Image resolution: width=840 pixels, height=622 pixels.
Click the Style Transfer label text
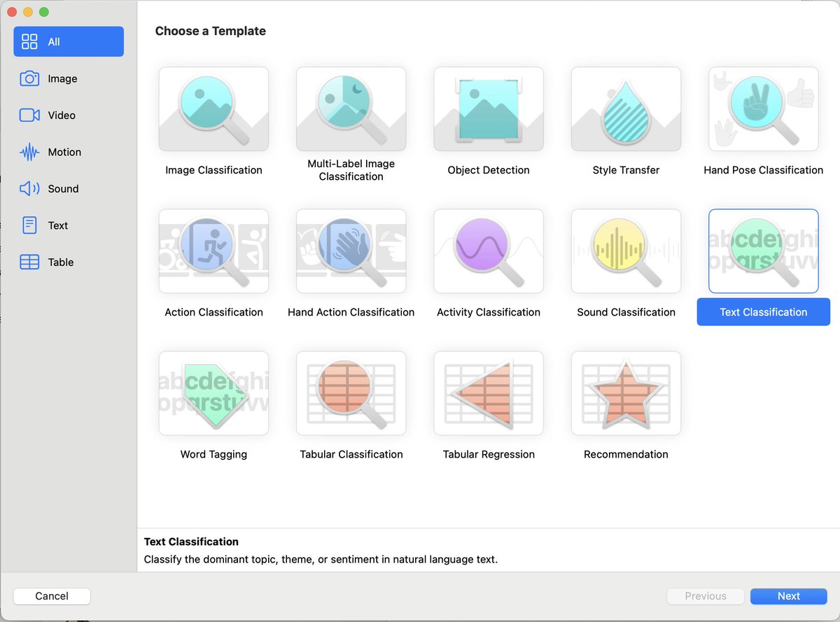coord(626,170)
